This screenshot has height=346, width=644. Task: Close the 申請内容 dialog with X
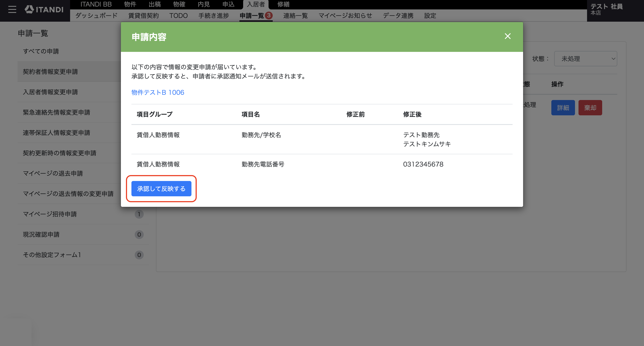508,36
